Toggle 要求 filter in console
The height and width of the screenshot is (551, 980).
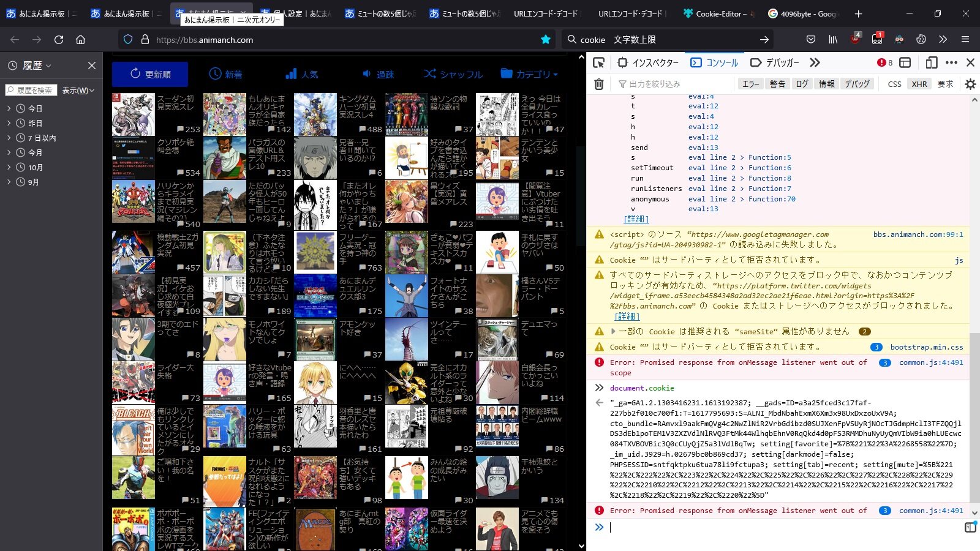(x=945, y=84)
